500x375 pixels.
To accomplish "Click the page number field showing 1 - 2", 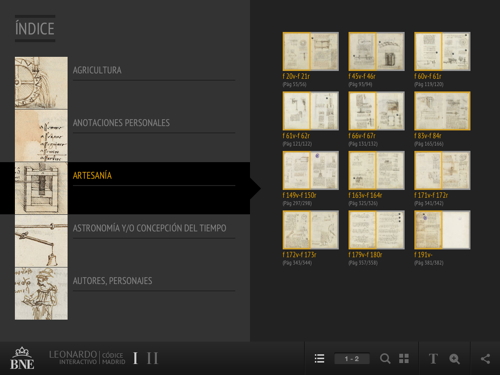I will [x=352, y=359].
